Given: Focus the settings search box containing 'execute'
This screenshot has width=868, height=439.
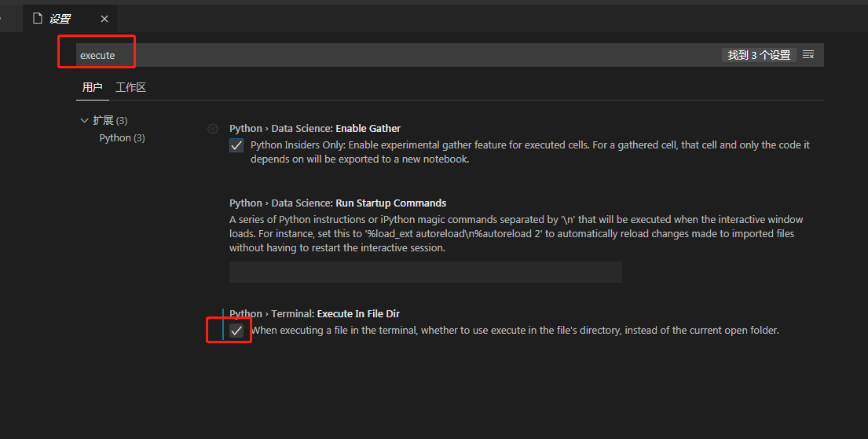Looking at the screenshot, I should [x=393, y=55].
